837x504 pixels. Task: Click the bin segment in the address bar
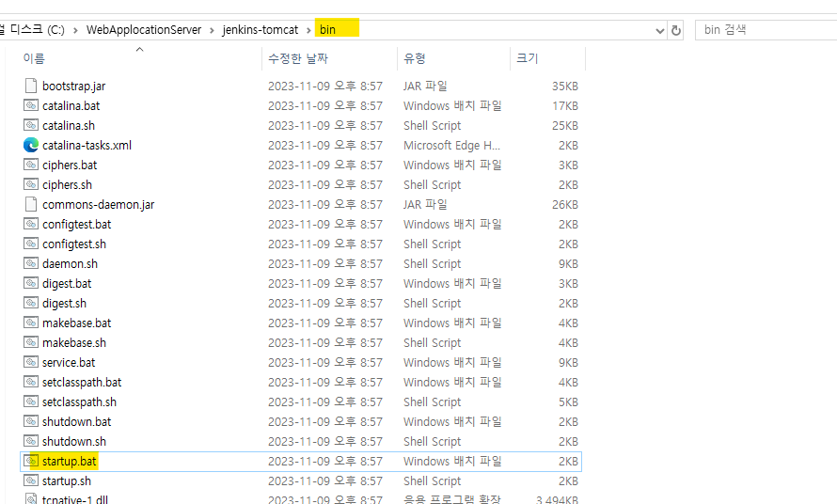(x=328, y=30)
